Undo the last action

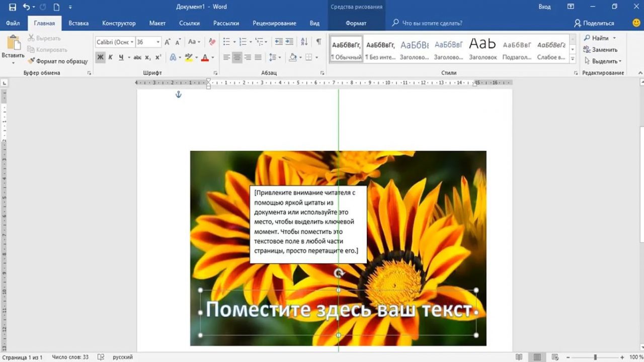tap(26, 7)
